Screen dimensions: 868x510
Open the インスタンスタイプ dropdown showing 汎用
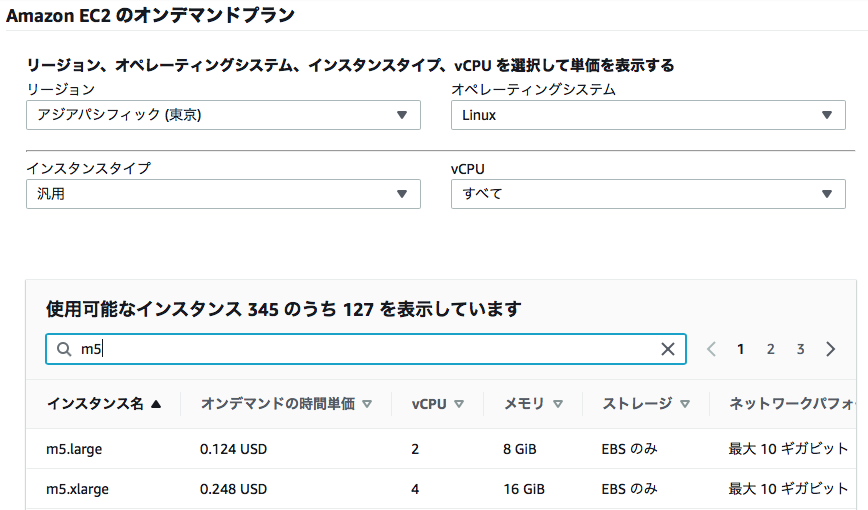223,194
